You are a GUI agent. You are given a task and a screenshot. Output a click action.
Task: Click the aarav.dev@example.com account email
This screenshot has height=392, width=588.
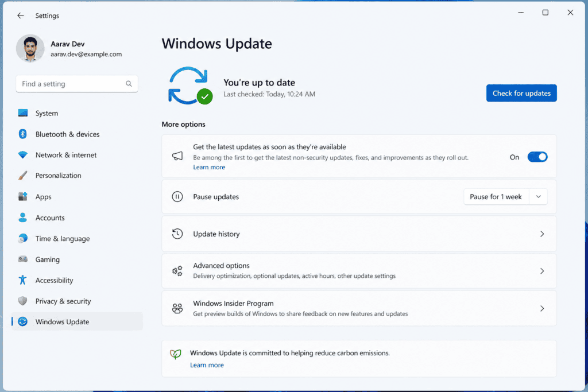[86, 55]
